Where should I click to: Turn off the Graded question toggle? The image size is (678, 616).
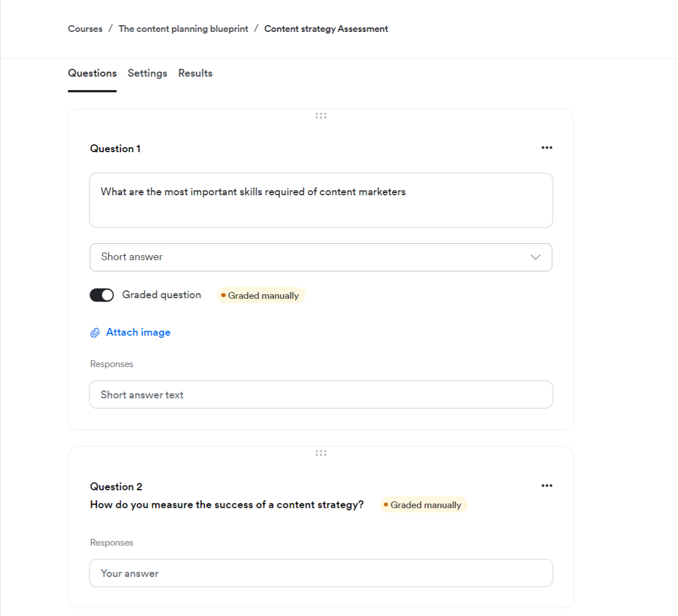coord(102,295)
